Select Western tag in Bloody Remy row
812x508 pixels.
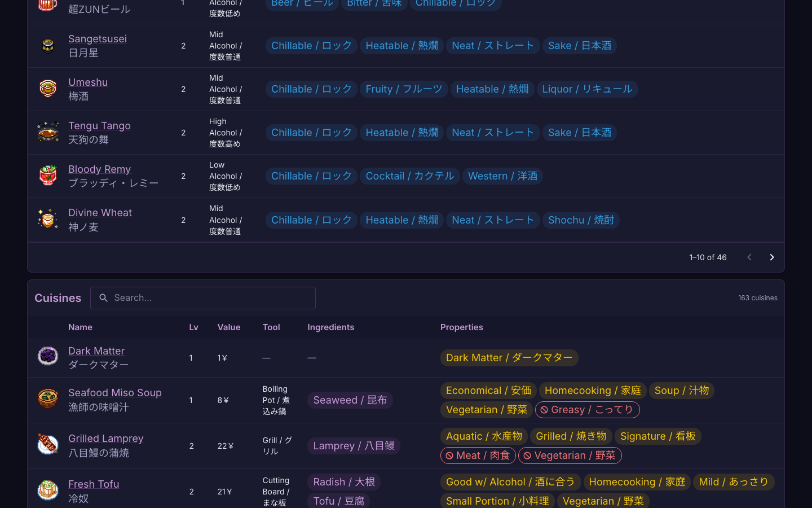(x=502, y=176)
